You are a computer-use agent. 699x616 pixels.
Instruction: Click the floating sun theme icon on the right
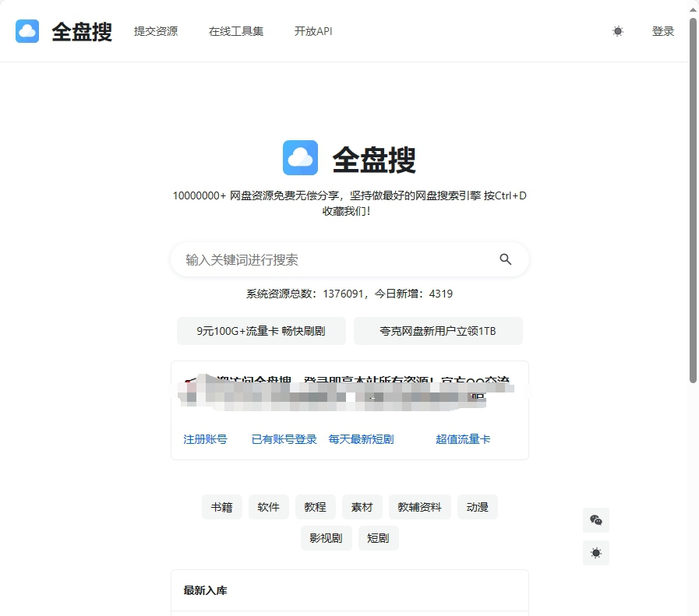596,553
